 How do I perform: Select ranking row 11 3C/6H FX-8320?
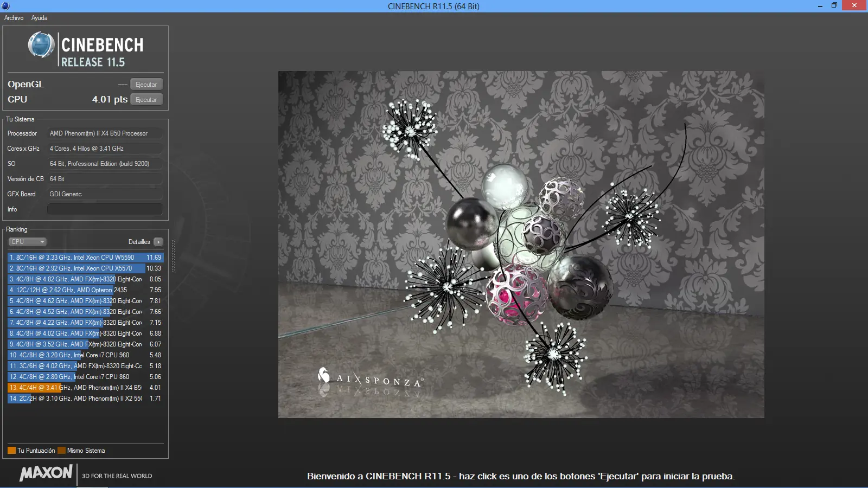[x=86, y=366]
